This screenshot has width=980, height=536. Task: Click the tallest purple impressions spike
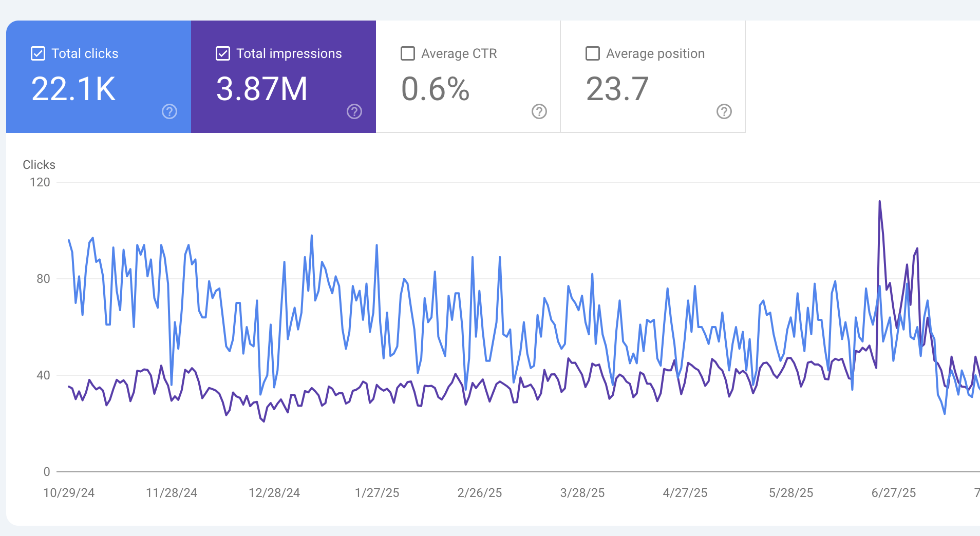click(879, 202)
